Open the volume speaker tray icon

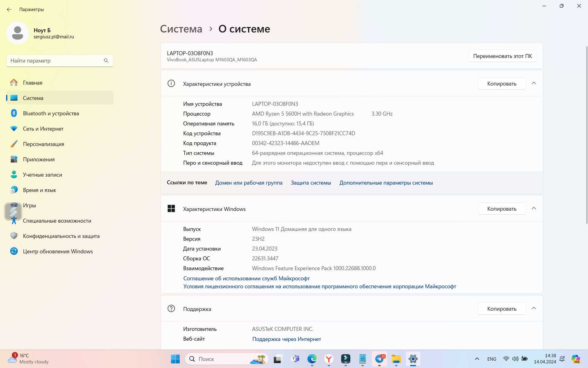click(515, 359)
